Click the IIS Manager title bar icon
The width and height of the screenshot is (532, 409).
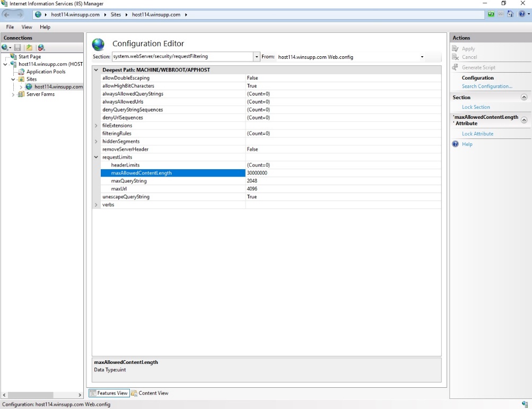tap(4, 3)
